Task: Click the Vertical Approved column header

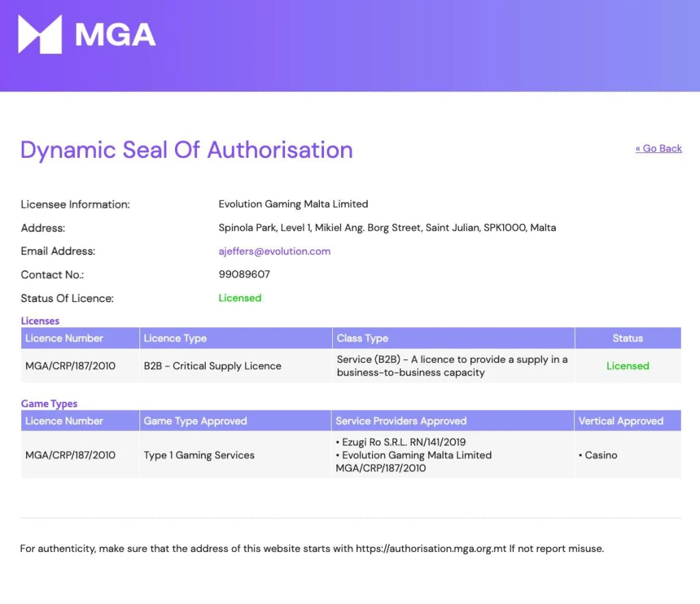Action: coord(621,421)
